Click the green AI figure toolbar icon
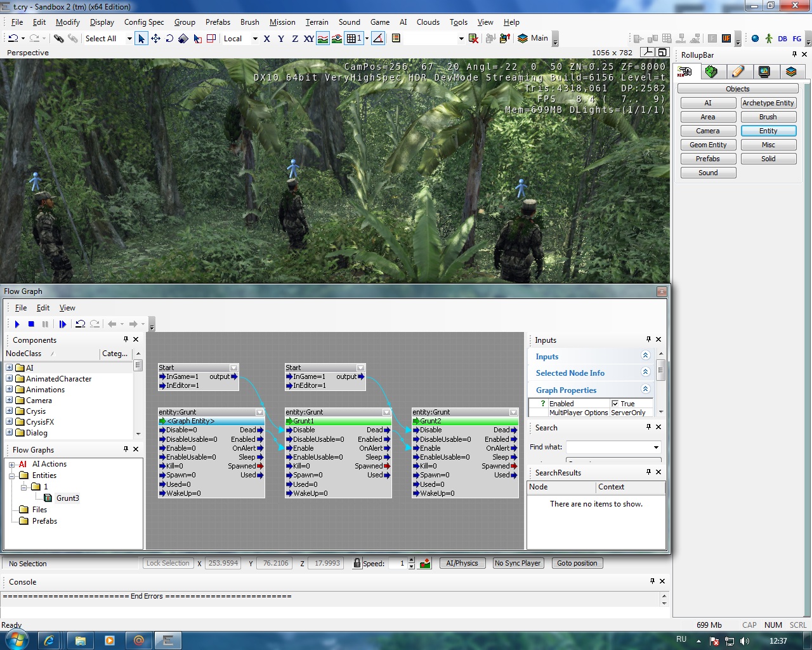 [x=769, y=39]
